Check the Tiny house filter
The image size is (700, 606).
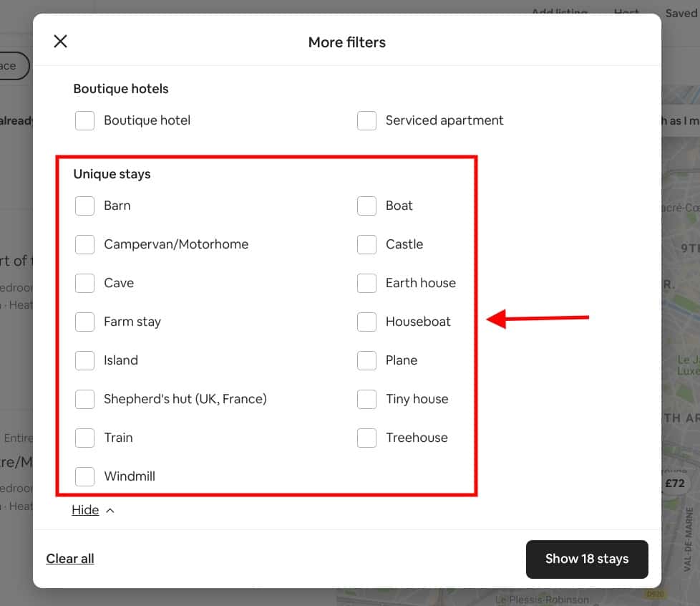pos(366,399)
